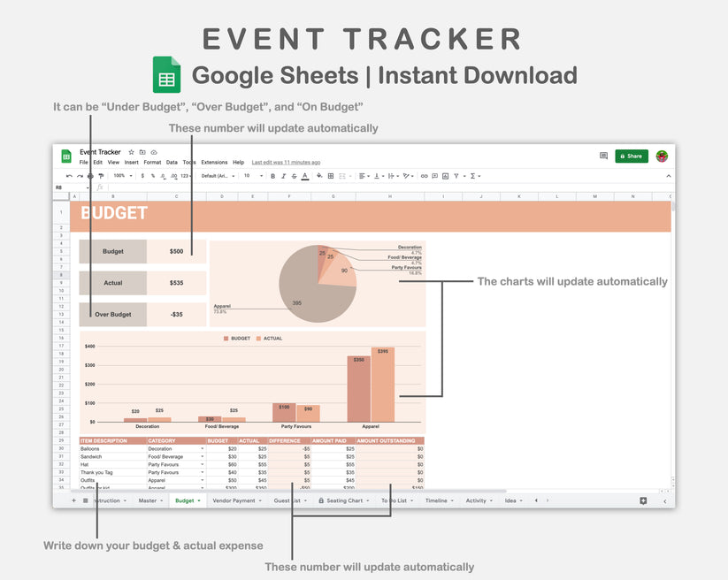
Task: Insert a comment using the comment icon
Action: coord(435,176)
